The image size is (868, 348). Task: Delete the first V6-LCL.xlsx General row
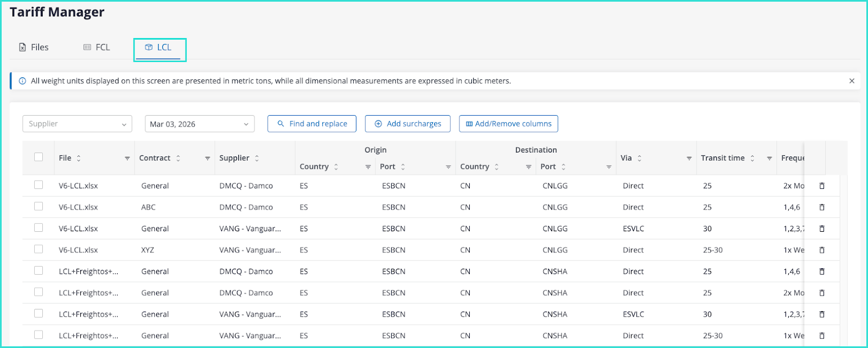click(822, 186)
